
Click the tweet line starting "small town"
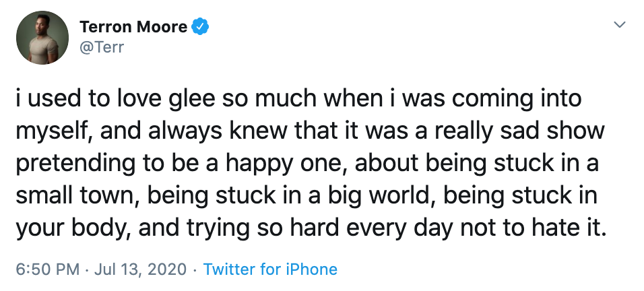tap(307, 196)
